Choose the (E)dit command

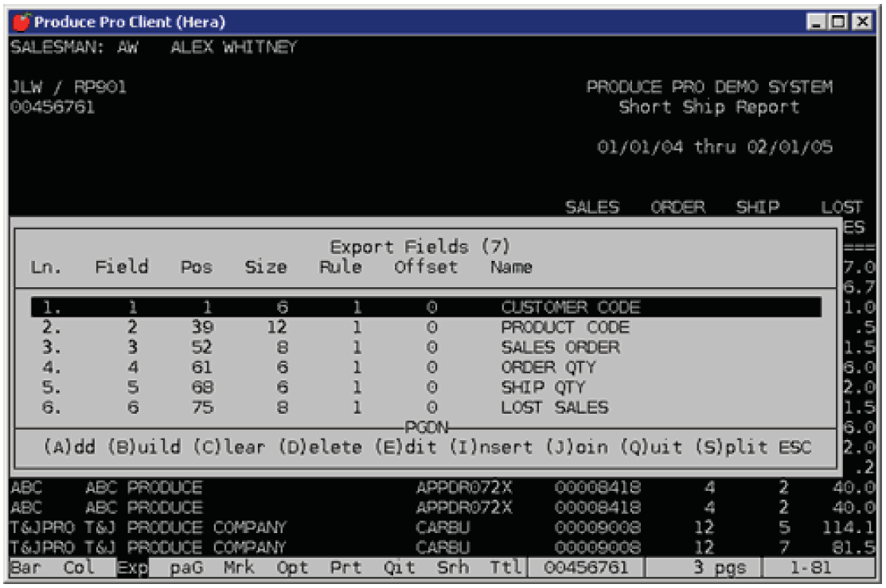(x=406, y=447)
